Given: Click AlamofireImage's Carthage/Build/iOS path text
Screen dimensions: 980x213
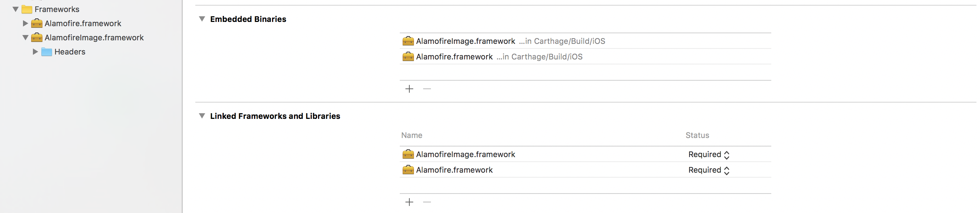Looking at the screenshot, I should (562, 41).
